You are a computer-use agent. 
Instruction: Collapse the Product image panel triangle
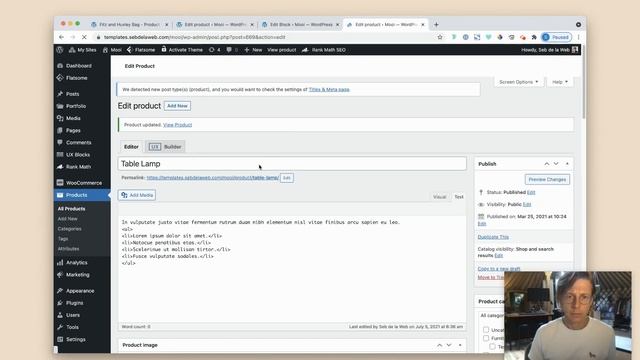pos(460,345)
